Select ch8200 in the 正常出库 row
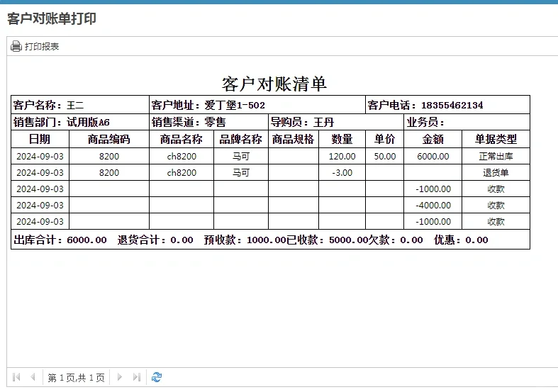The height and width of the screenshot is (392, 558). [x=182, y=156]
